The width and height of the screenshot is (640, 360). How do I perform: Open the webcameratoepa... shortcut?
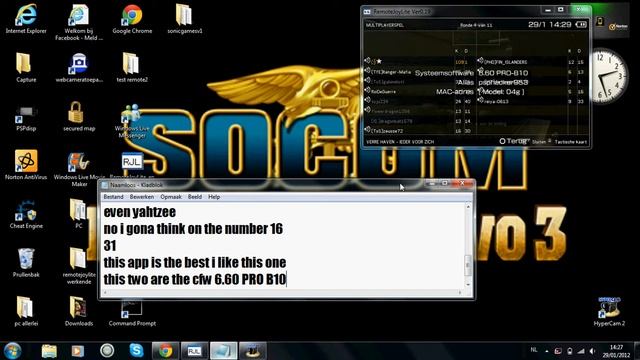[79, 67]
